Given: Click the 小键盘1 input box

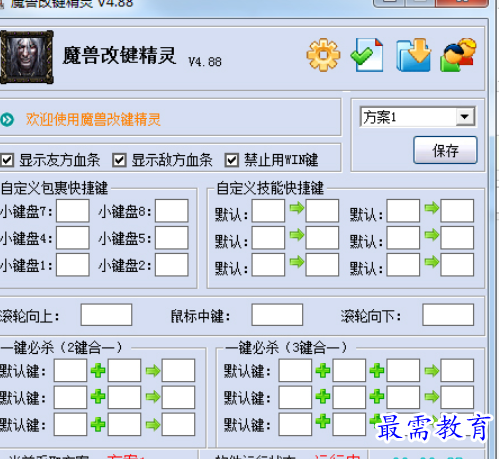Looking at the screenshot, I should [73, 265].
